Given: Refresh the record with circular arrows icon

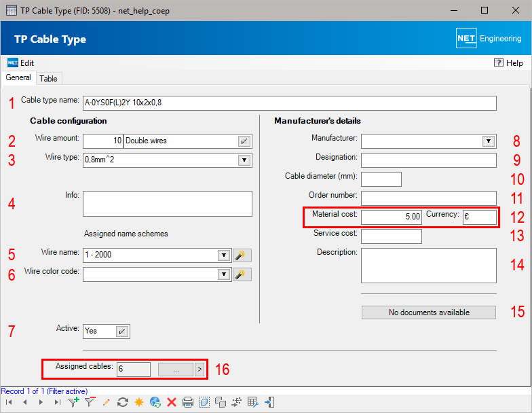Looking at the screenshot, I should click(123, 402).
